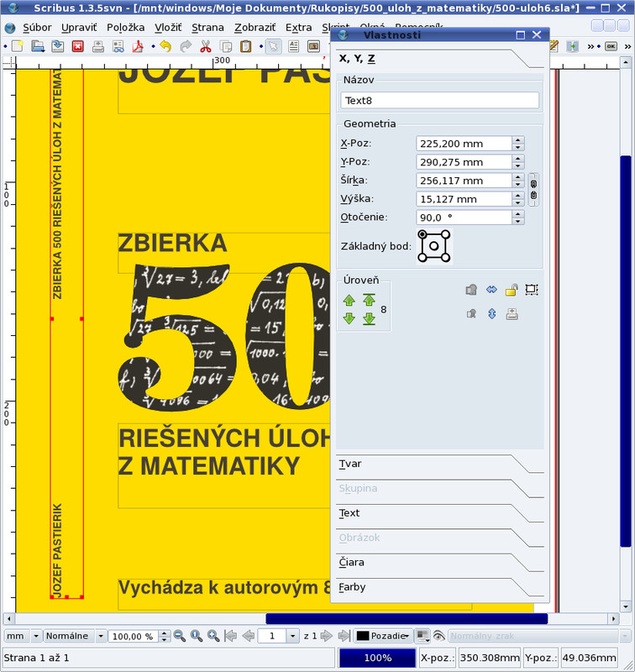This screenshot has height=672, width=635.
Task: Toggle the object lock padlock
Action: [511, 290]
